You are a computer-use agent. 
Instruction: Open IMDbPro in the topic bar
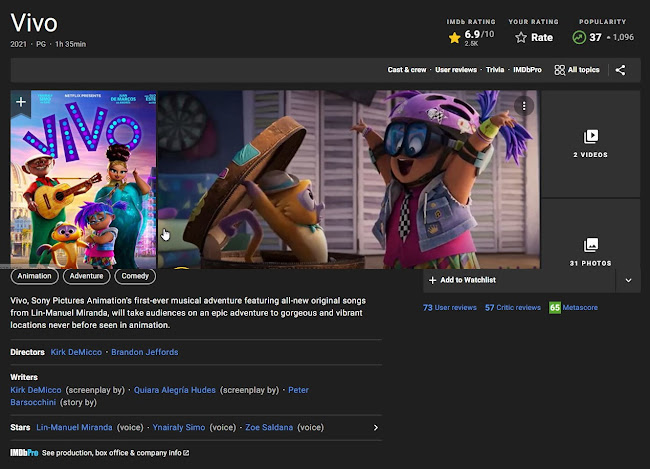[x=527, y=70]
